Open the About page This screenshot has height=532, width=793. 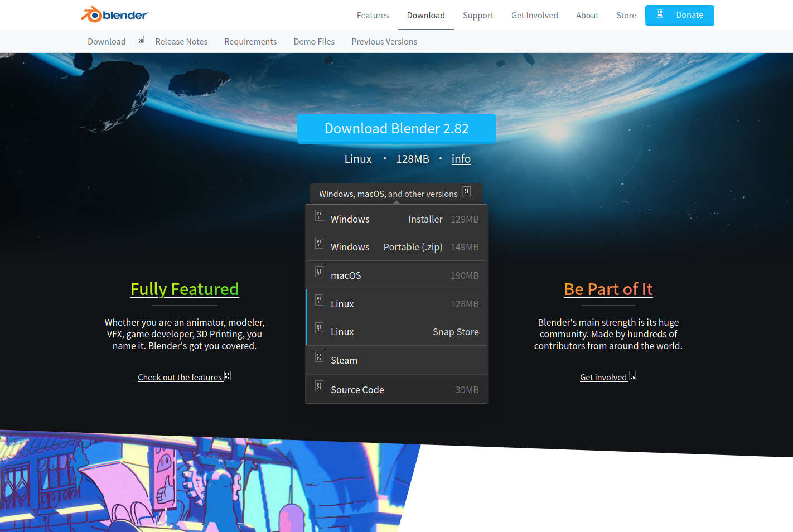(x=587, y=16)
